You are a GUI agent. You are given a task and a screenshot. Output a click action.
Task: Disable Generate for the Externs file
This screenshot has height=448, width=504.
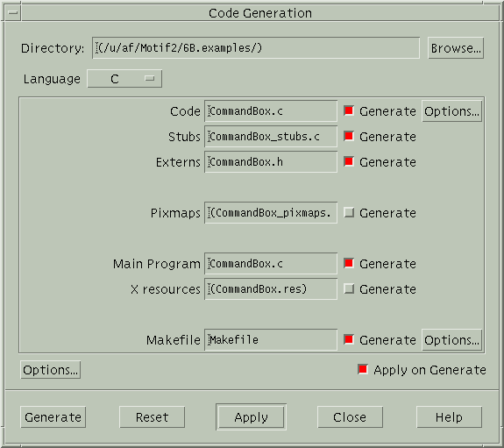(349, 162)
